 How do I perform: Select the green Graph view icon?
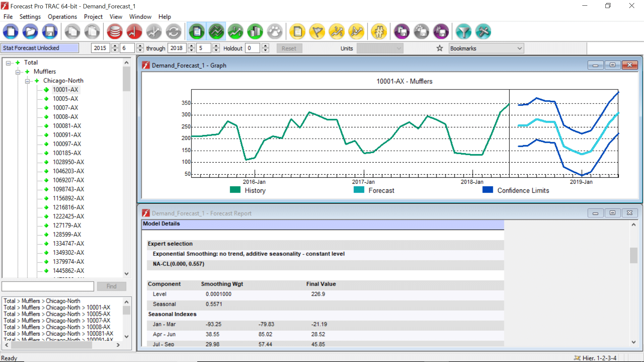coord(216,31)
